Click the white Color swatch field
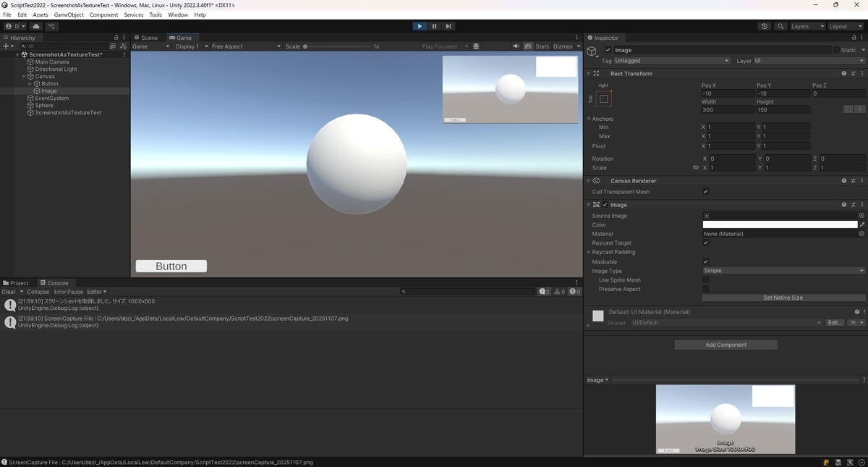Image resolution: width=868 pixels, height=467 pixels. (780, 224)
